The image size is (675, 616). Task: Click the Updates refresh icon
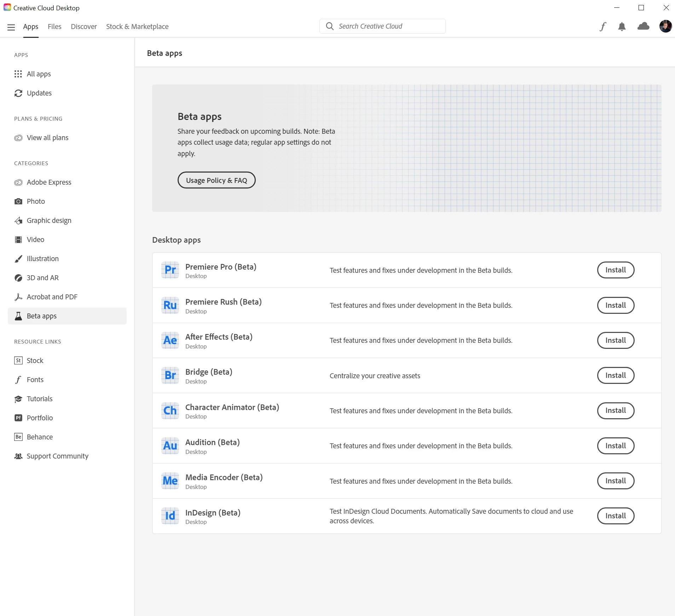pos(18,93)
